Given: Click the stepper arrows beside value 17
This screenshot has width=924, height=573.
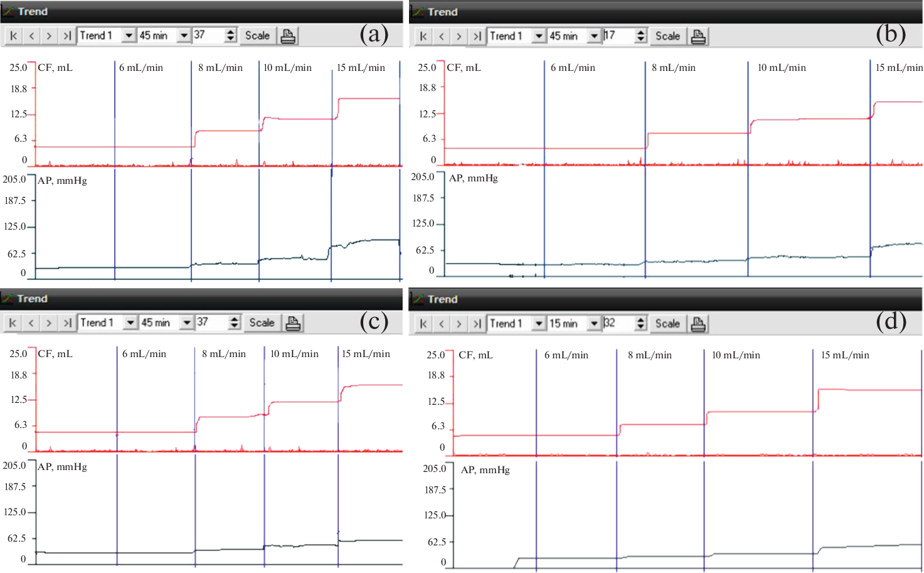Looking at the screenshot, I should pyautogui.click(x=640, y=36).
